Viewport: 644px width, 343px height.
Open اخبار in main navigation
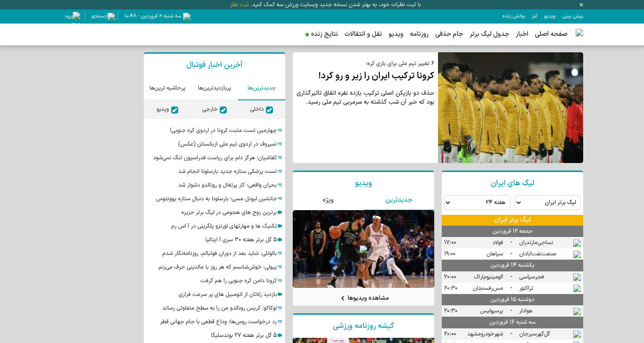pos(522,34)
